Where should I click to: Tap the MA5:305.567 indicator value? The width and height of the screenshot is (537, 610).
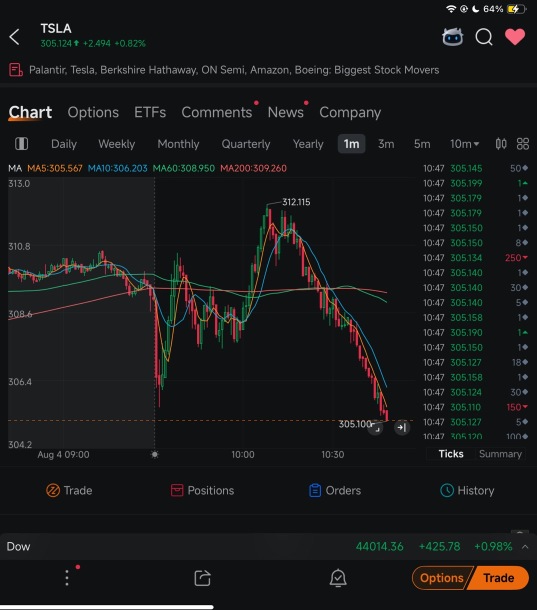pos(55,168)
